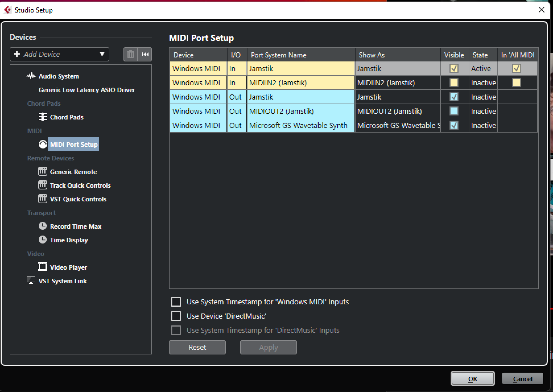553x392 pixels.
Task: Toggle Visible for Microsoft GS Wavetable Synth
Action: 454,125
